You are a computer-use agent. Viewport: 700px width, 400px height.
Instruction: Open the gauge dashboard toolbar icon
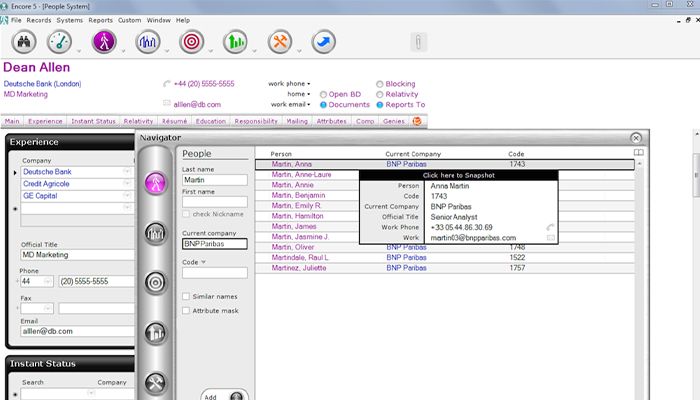click(62, 42)
